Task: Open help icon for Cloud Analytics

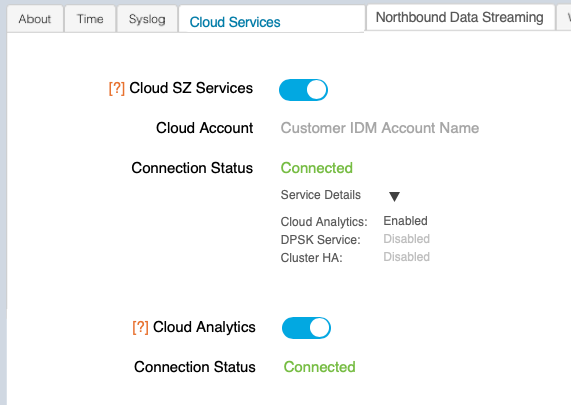Action: coord(140,327)
